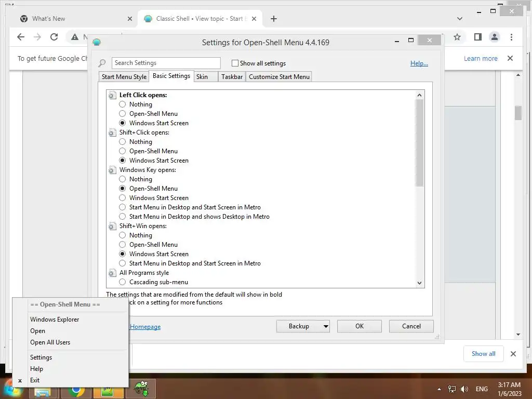
Task: Expand Chrome tab search chevron
Action: tap(460, 19)
